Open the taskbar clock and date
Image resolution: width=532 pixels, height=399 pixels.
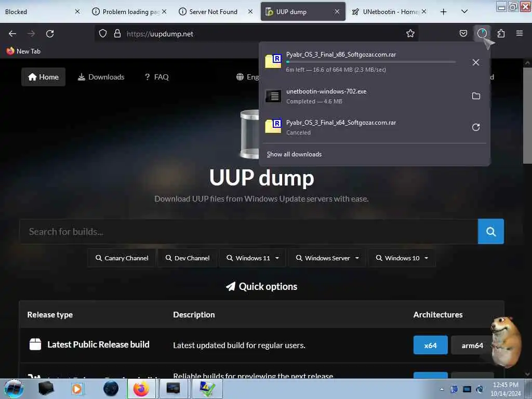pos(506,389)
